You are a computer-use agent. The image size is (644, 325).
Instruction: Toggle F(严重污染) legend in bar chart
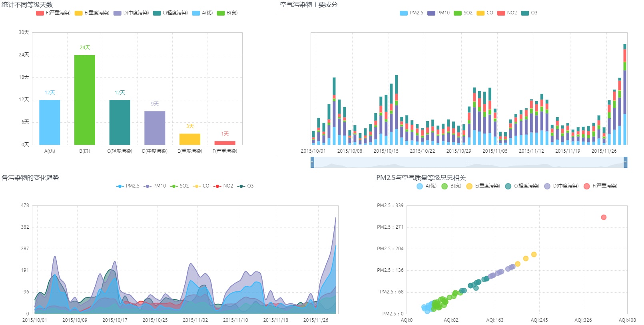[x=53, y=13]
